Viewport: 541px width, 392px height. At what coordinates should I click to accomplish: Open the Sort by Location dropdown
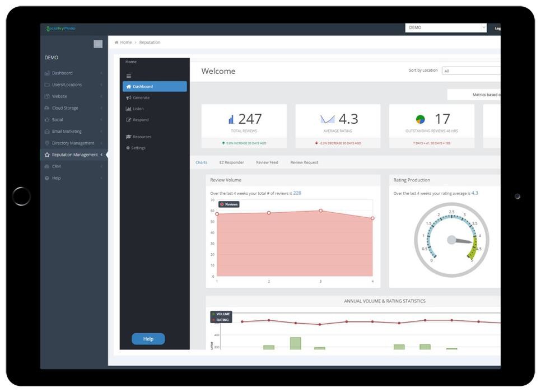[x=470, y=71]
